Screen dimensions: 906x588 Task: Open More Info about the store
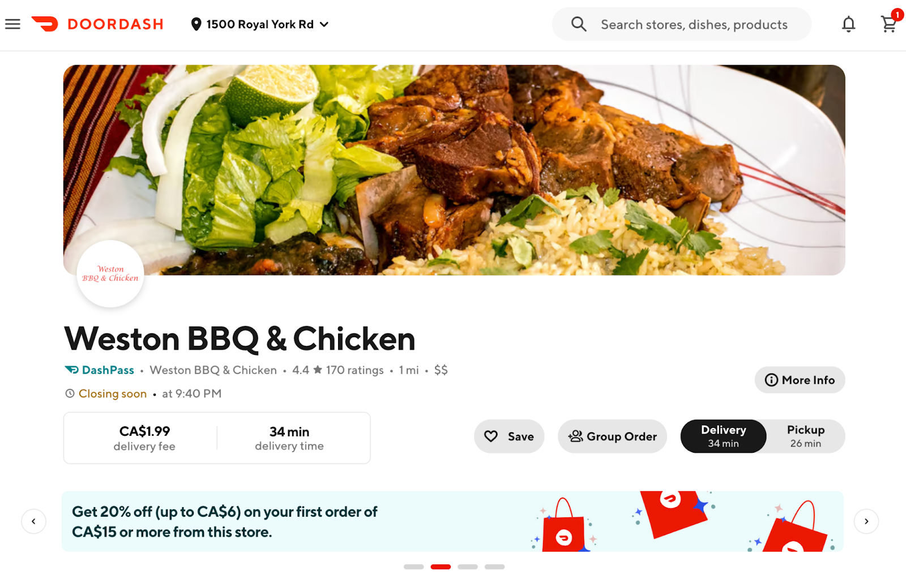800,380
